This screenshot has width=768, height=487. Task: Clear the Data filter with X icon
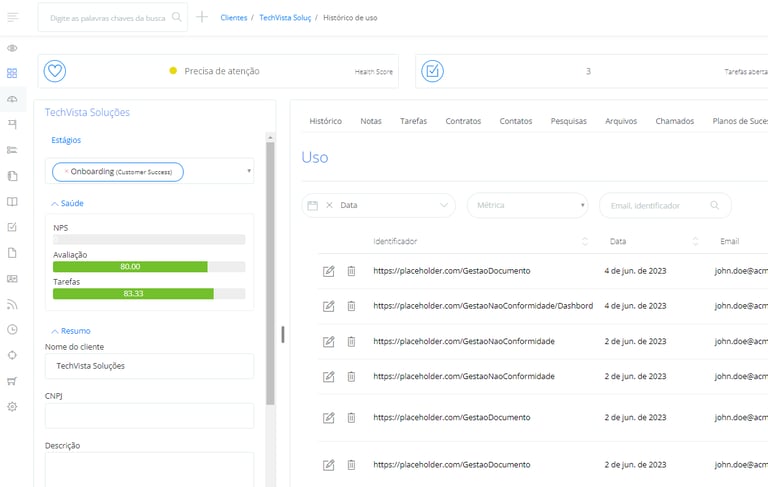click(330, 205)
